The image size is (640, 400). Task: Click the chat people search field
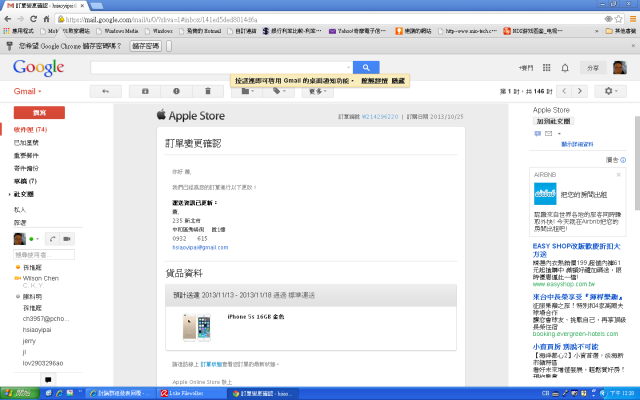pos(44,255)
